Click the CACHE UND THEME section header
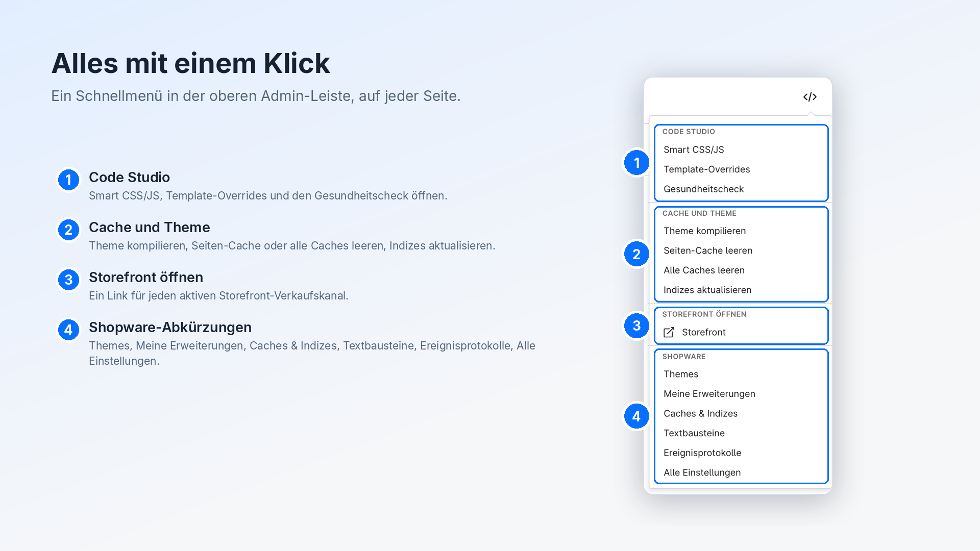 [699, 213]
